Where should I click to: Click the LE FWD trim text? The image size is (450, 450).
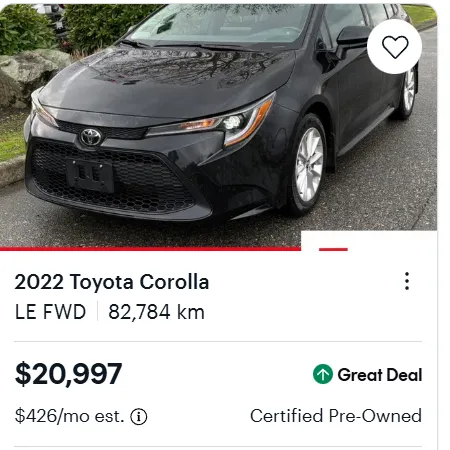tap(50, 312)
